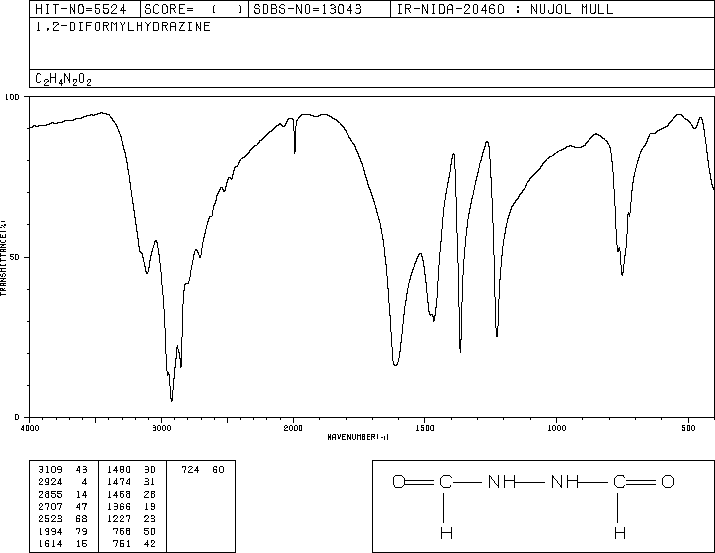Select peak table entry 1480
The image size is (715, 553).
(119, 470)
